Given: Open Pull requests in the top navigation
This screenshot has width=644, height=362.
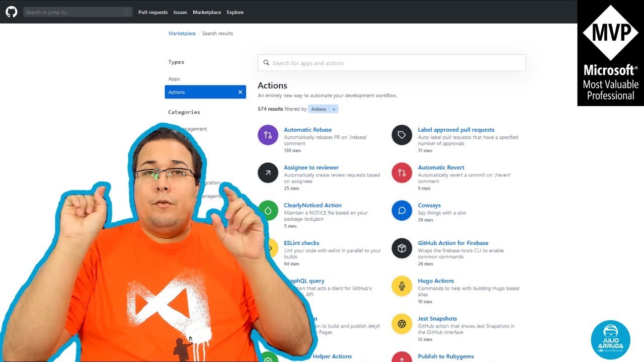Looking at the screenshot, I should tap(153, 12).
